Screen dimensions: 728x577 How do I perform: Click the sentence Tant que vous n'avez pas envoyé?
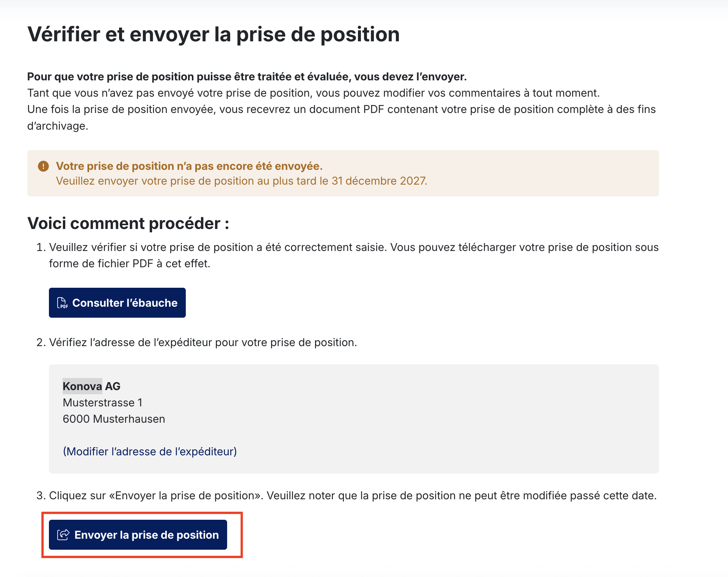coord(313,93)
